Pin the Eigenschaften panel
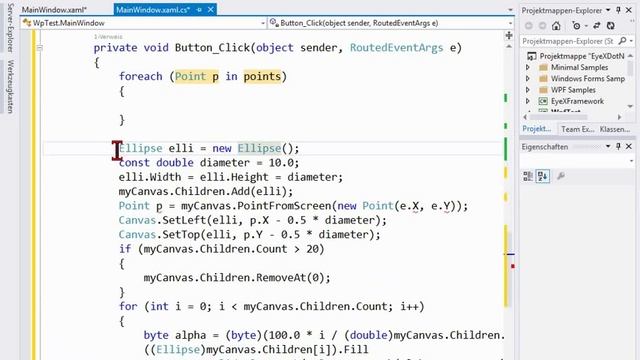This screenshot has width=640, height=360. coord(618,146)
